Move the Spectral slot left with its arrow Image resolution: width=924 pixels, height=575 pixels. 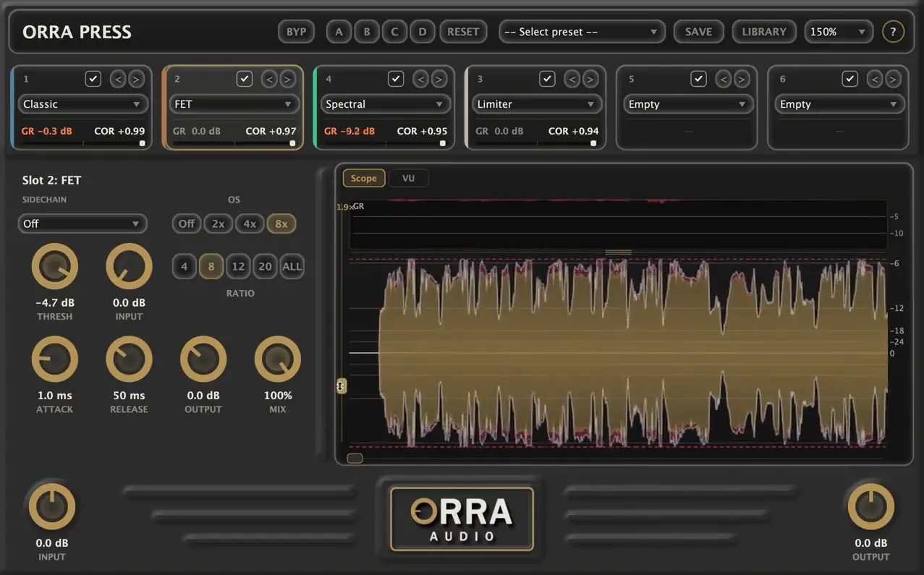click(420, 79)
